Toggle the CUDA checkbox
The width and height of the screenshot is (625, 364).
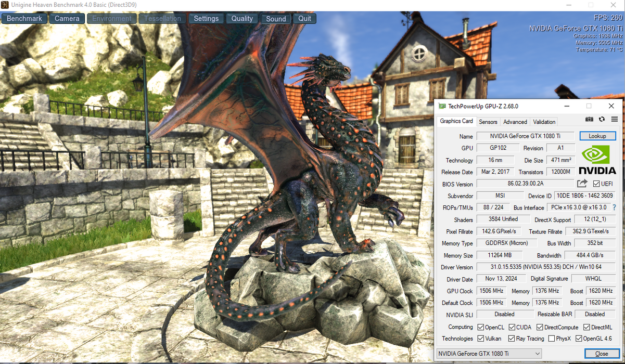coord(512,327)
